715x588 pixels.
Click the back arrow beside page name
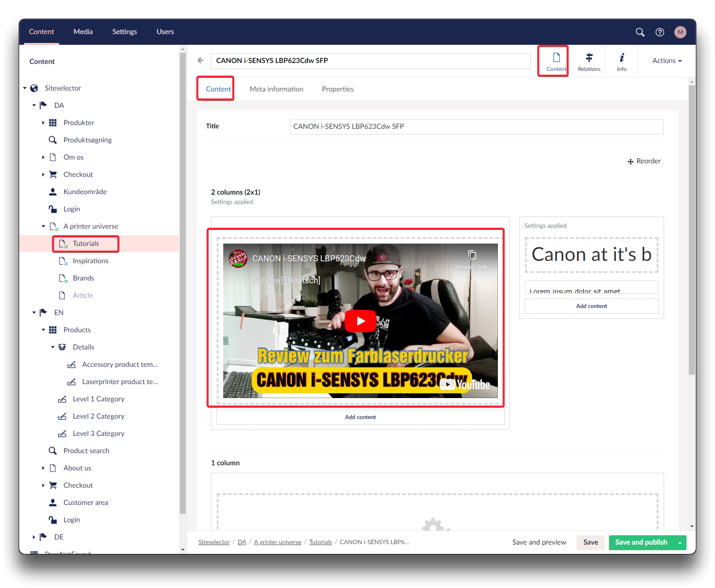click(x=200, y=60)
